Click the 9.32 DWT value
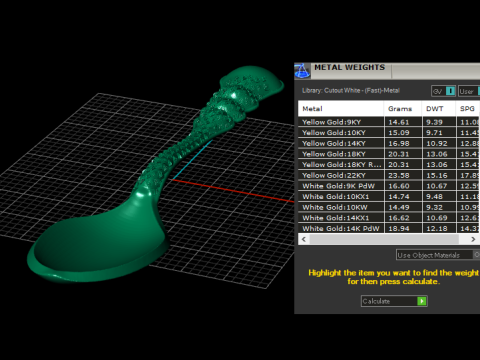This screenshot has width=480, height=360. pyautogui.click(x=434, y=207)
